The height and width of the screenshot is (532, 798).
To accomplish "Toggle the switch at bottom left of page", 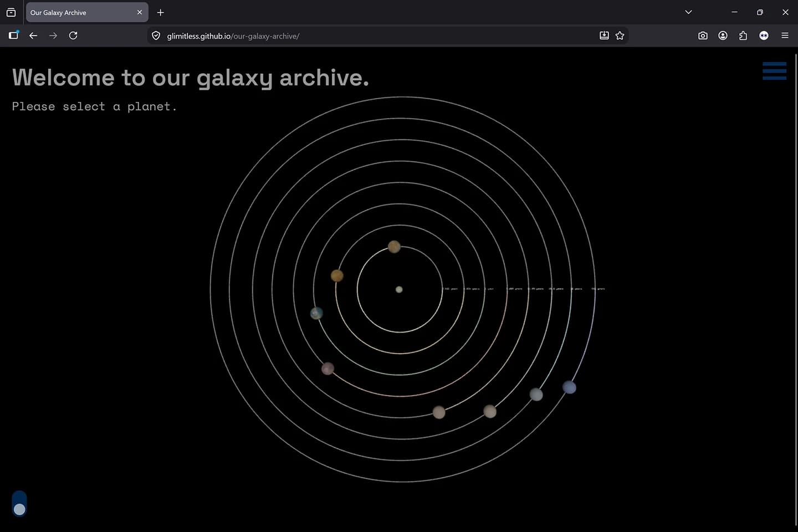I will point(19,503).
